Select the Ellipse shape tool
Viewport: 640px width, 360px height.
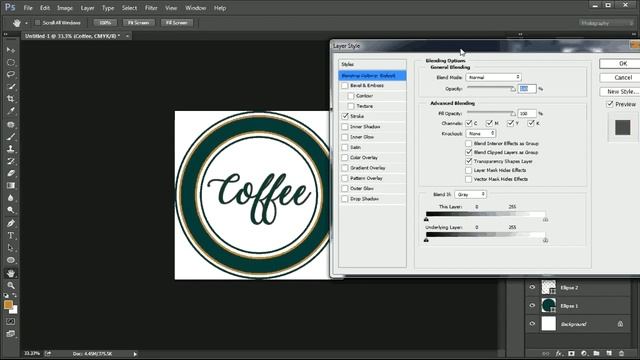(x=11, y=260)
